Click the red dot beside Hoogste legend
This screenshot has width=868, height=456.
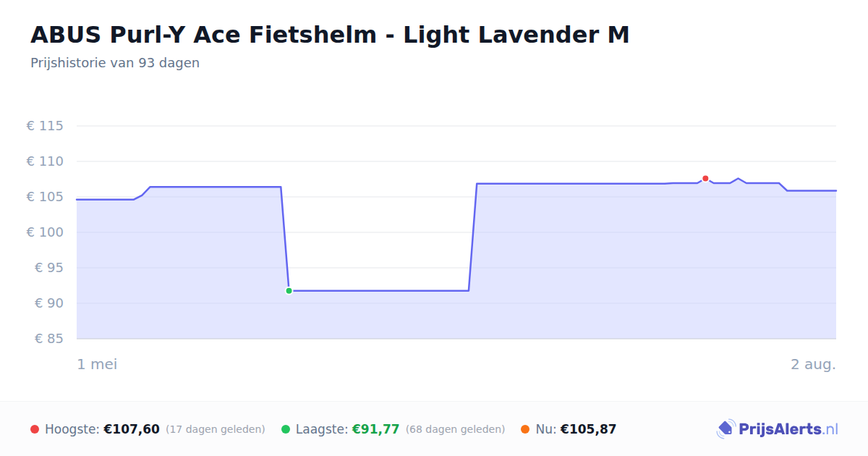(x=35, y=429)
